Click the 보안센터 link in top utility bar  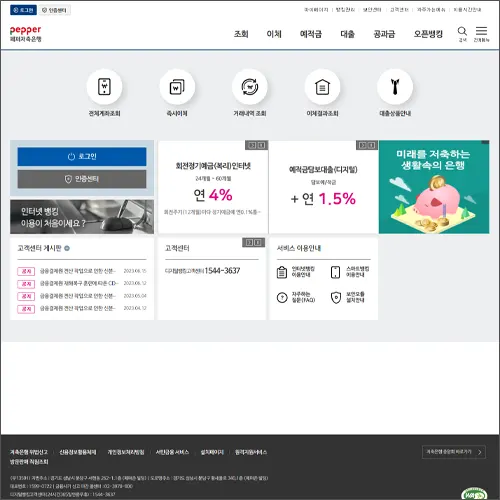coord(372,10)
